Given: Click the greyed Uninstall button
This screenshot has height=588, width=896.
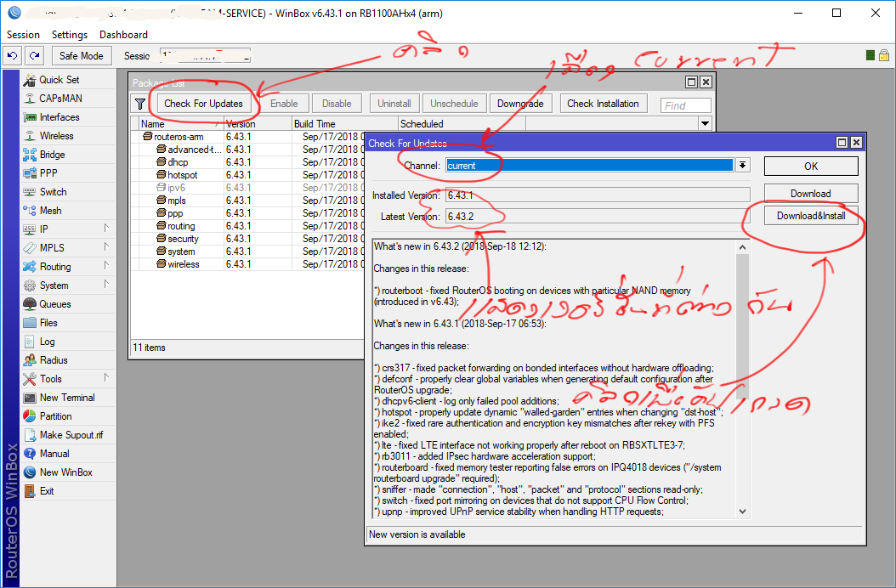Looking at the screenshot, I should [394, 104].
